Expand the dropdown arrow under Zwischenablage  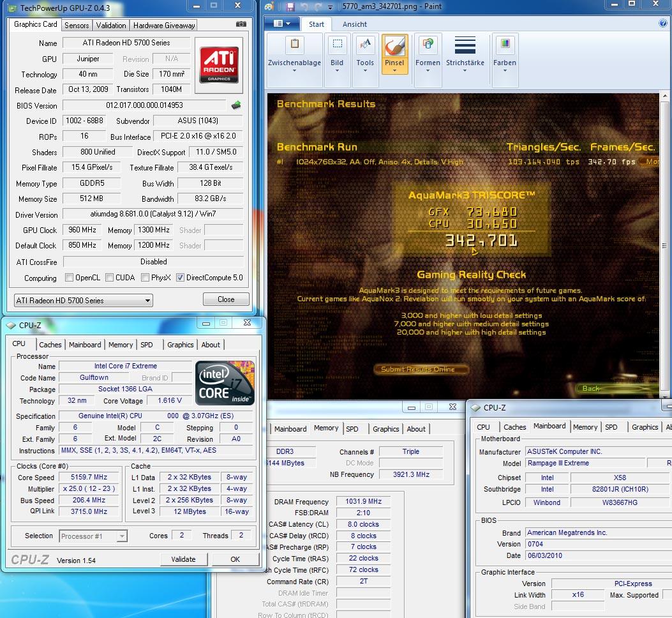pos(294,71)
